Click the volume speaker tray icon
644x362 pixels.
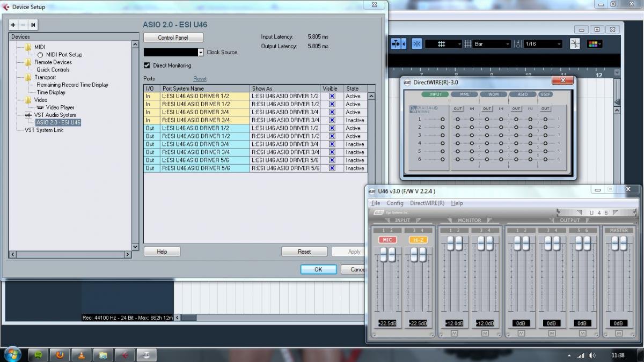592,355
